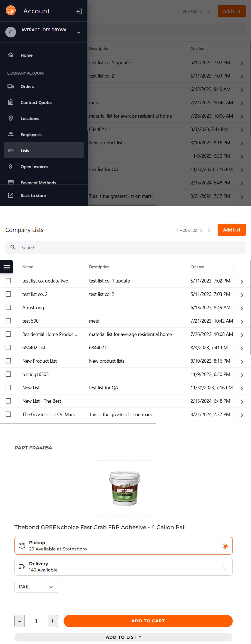This screenshot has width=251, height=644.
Task: Go to next page of Company Lists
Action: [x=209, y=230]
